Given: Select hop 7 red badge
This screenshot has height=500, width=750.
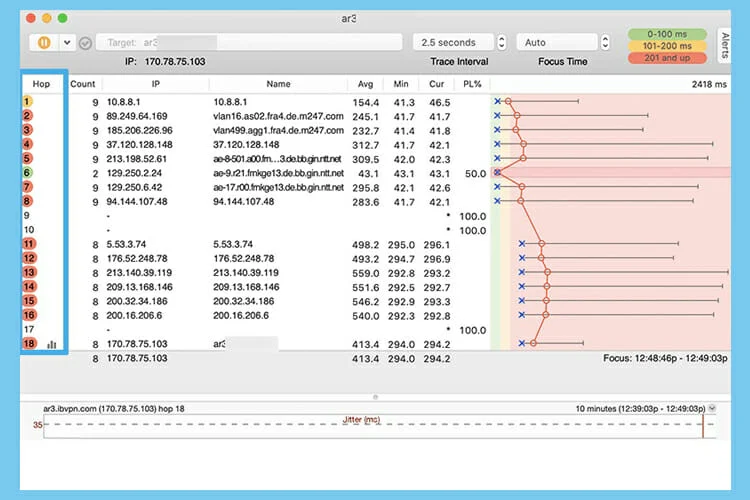Looking at the screenshot, I should point(27,187).
